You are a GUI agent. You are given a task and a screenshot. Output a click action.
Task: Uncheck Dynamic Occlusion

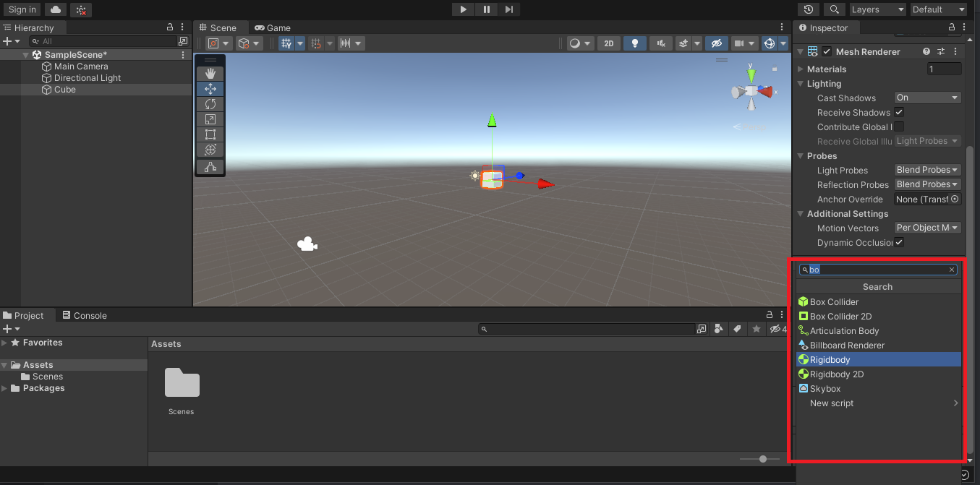click(898, 242)
